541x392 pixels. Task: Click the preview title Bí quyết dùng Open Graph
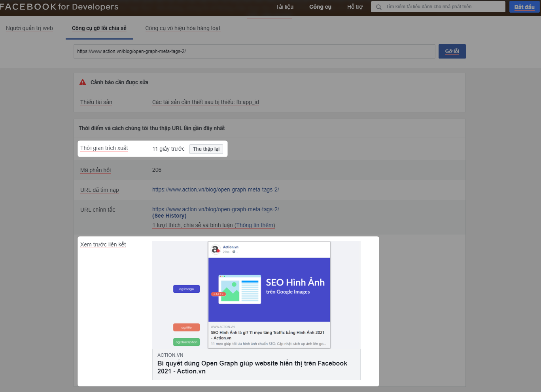[x=252, y=367]
